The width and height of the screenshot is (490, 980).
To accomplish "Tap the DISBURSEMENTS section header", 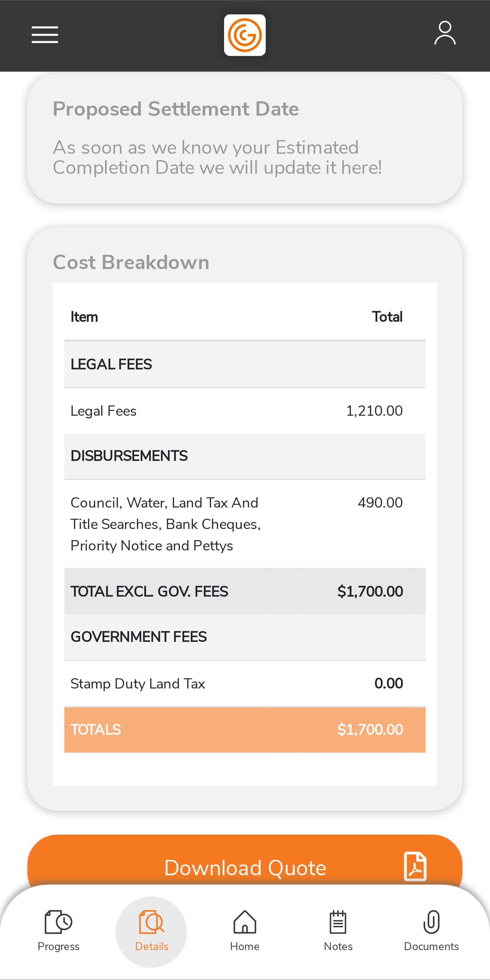I will pos(245,456).
